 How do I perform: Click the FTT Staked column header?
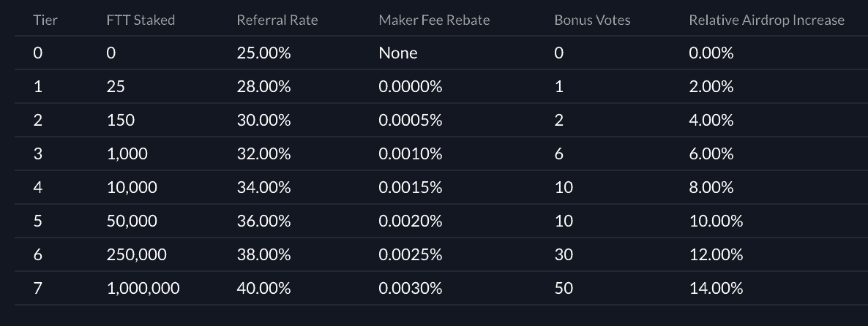(x=141, y=20)
